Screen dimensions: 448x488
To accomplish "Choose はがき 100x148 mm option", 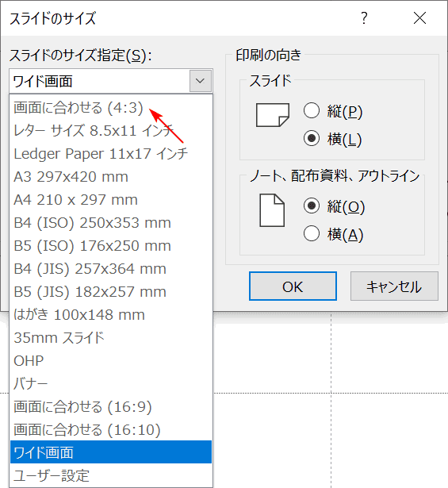I will tap(111, 315).
